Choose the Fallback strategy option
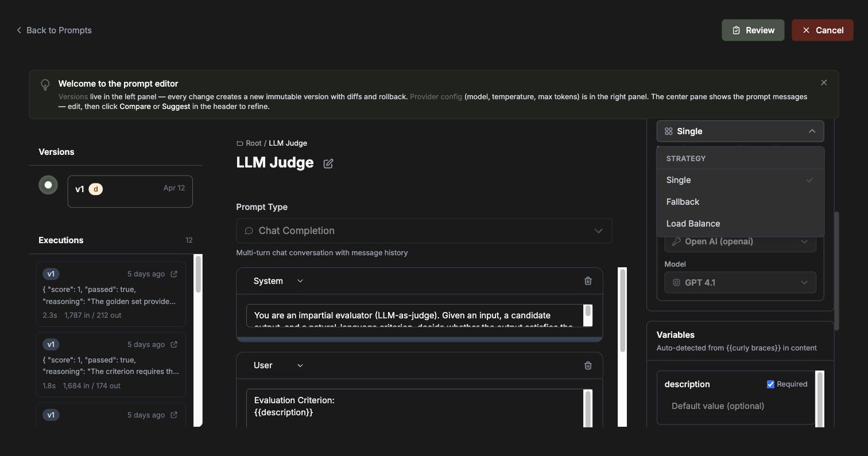This screenshot has width=868, height=456. [741, 202]
